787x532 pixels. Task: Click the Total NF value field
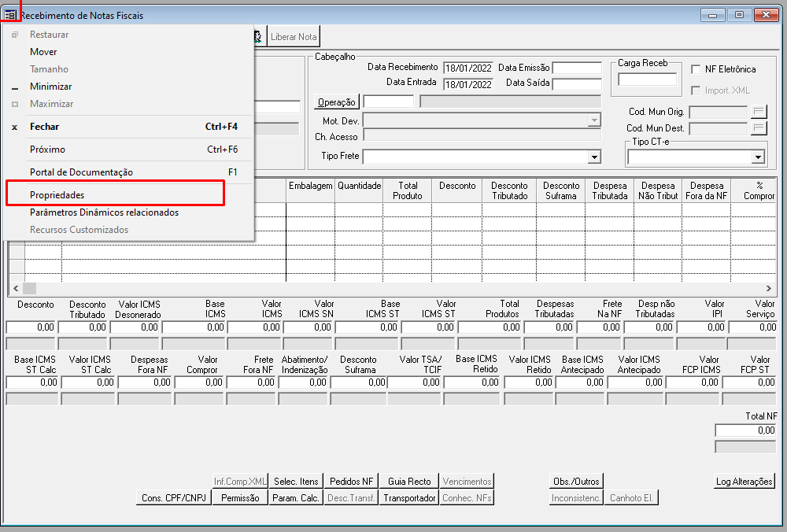coord(745,430)
